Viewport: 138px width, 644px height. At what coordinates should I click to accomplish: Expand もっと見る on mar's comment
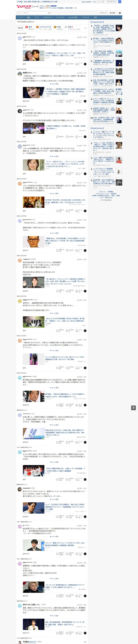55,156
